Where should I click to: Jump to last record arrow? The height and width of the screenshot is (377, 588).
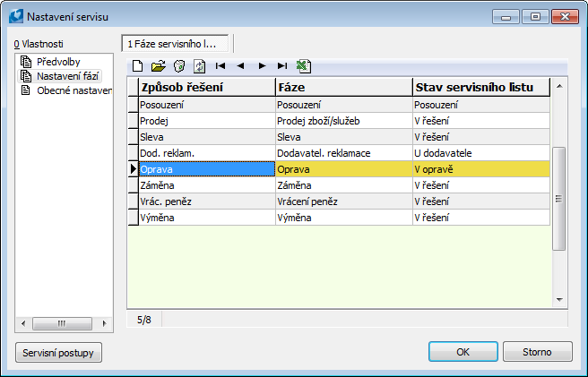click(x=282, y=66)
